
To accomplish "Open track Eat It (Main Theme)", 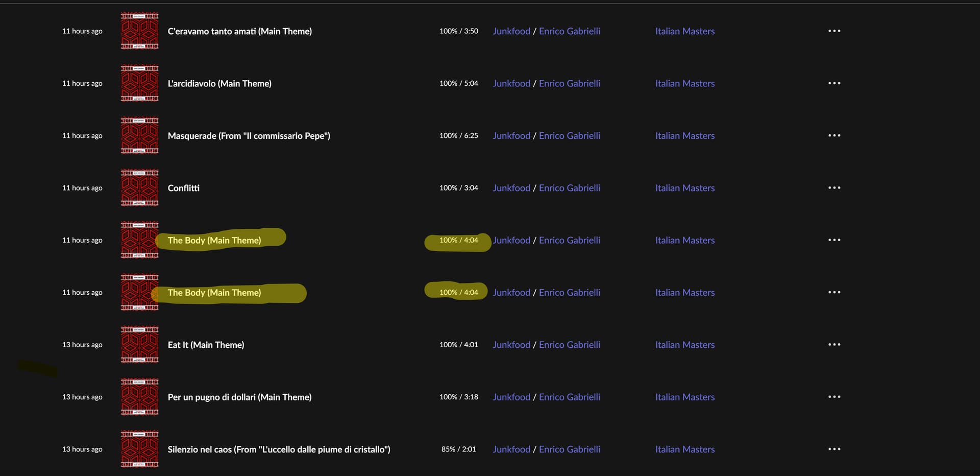I will pyautogui.click(x=206, y=345).
